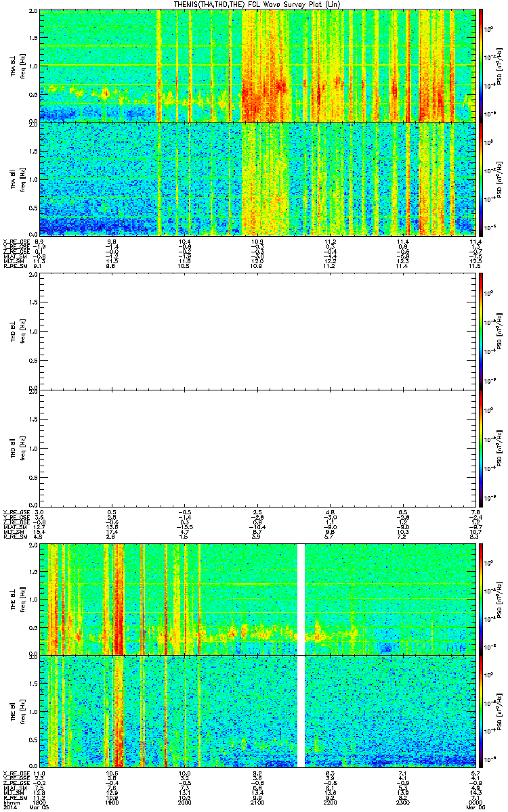Click the THD B-parallel freq [Hz] axis label
508x812 pixels.
point(22,447)
